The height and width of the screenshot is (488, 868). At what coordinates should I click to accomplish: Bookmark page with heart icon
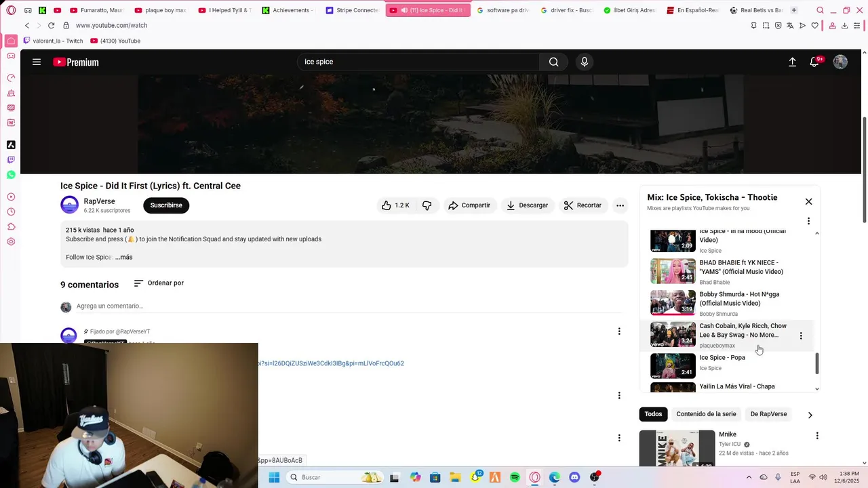(814, 25)
